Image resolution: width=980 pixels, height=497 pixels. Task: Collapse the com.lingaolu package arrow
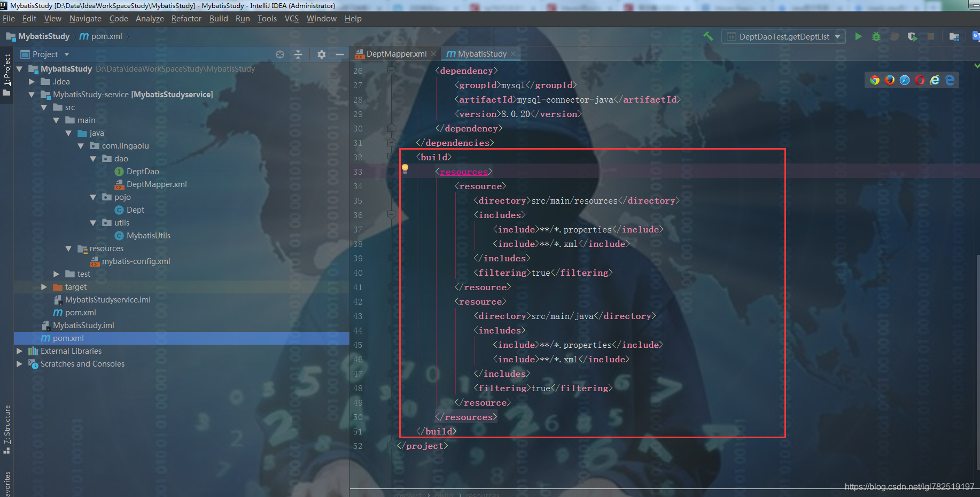click(x=81, y=146)
